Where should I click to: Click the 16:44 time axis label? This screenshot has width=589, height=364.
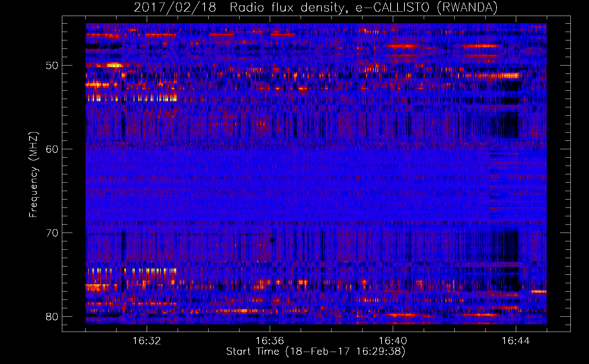(516, 341)
